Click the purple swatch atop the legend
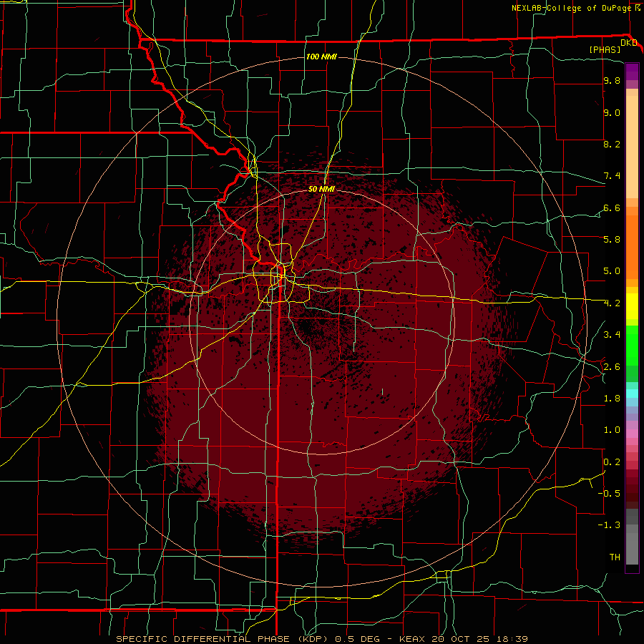Screen dimensions: 644x644 [632, 72]
